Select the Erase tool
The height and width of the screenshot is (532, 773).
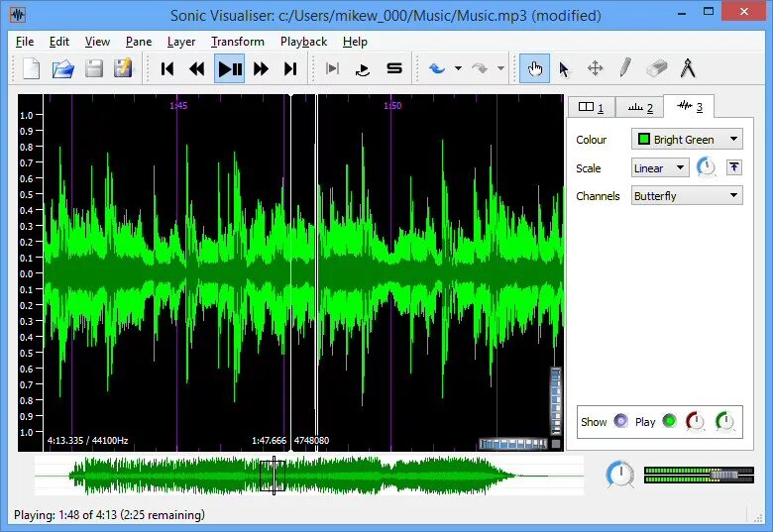657,68
